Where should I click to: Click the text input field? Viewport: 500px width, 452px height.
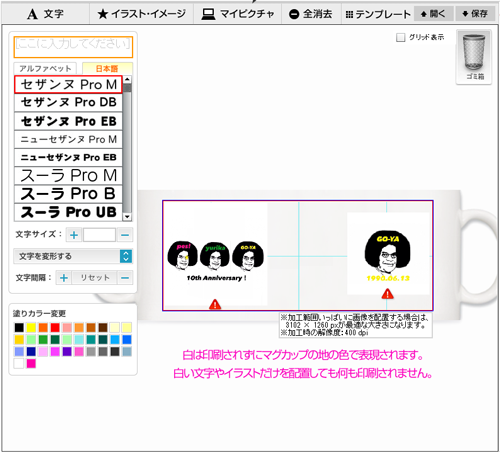tap(73, 47)
